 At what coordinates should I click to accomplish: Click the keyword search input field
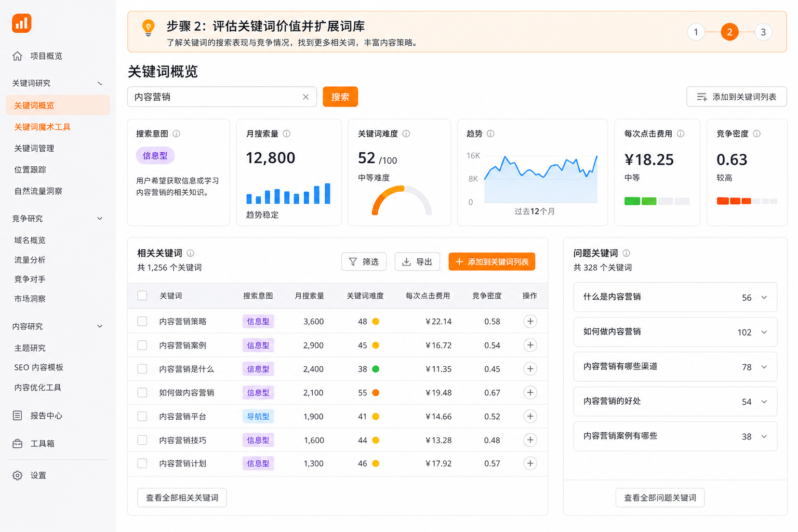tap(222, 97)
